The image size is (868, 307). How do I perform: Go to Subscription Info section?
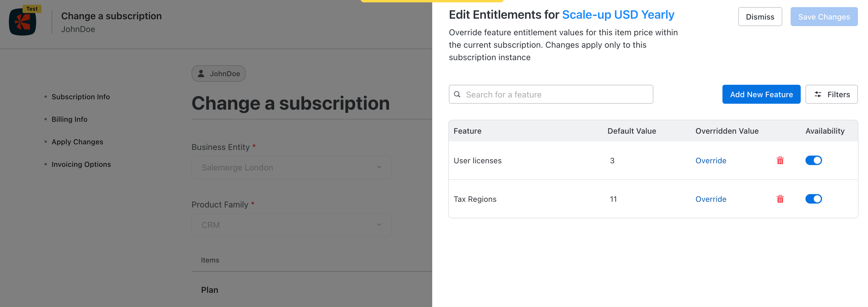pos(81,97)
